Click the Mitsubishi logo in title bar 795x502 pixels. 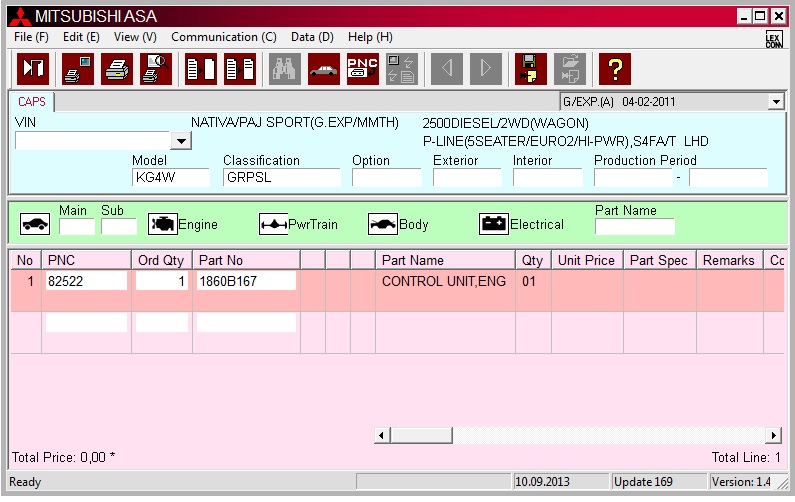click(20, 17)
